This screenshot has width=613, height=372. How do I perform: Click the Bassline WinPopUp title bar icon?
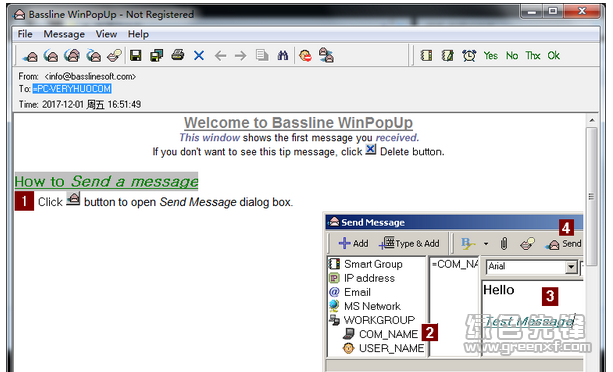19,15
